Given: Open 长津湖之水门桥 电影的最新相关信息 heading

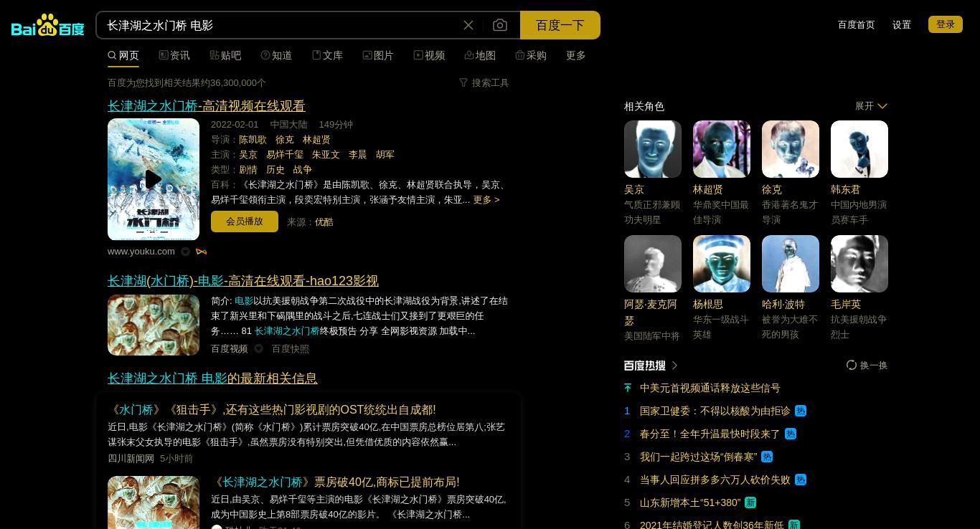Looking at the screenshot, I should click(x=212, y=378).
